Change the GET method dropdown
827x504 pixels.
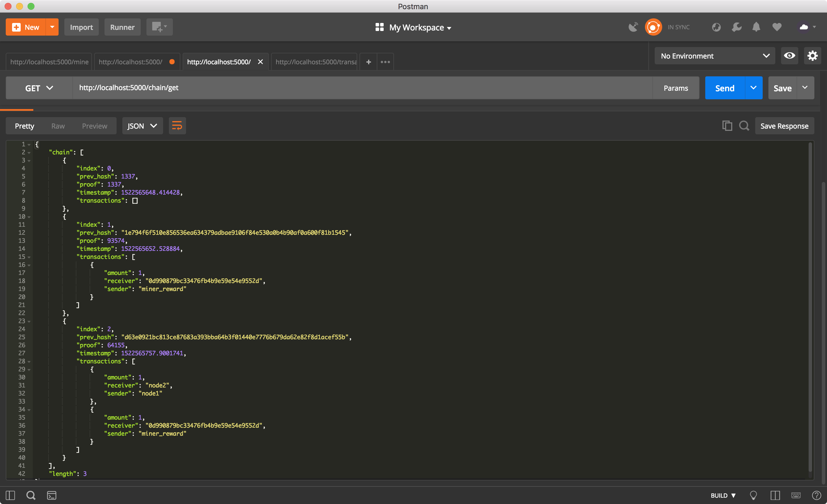coord(39,88)
